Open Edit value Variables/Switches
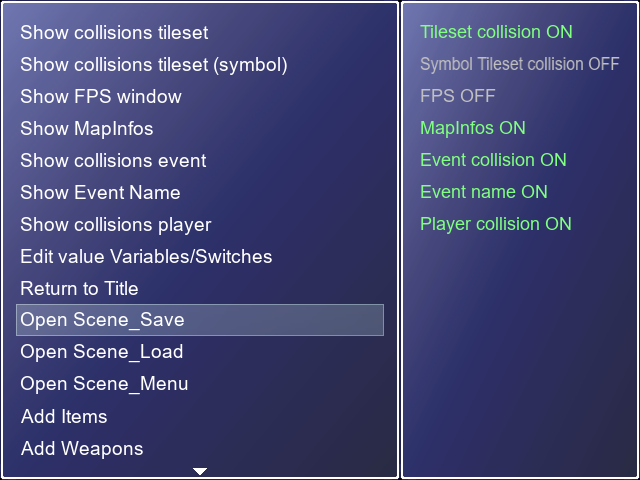640x480 pixels. tap(146, 257)
